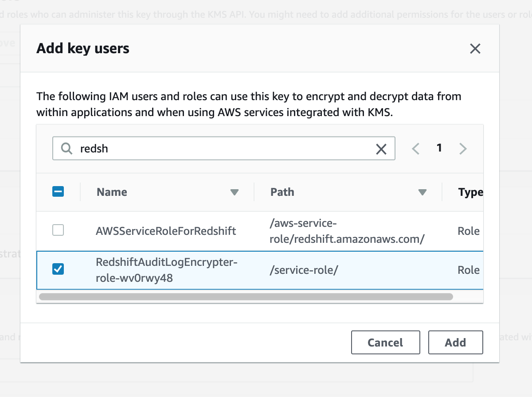532x397 pixels.
Task: Click the Cancel button
Action: pyautogui.click(x=385, y=343)
